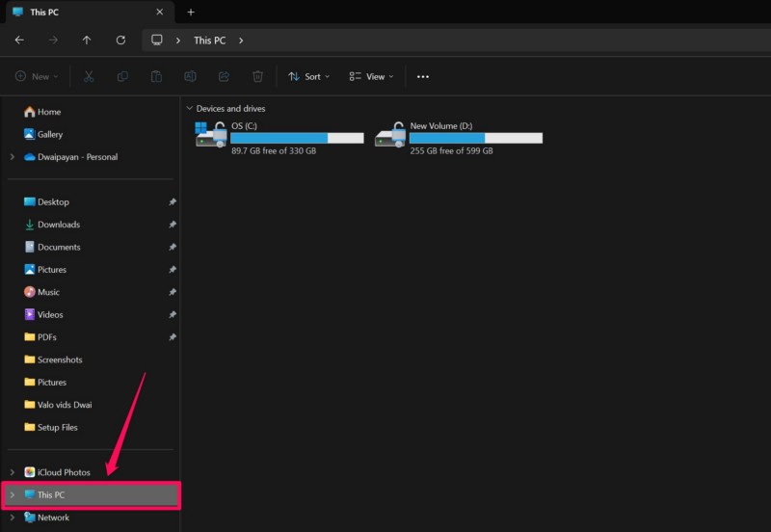The width and height of the screenshot is (771, 532).
Task: Click the Copy icon in toolbar
Action: 122,76
